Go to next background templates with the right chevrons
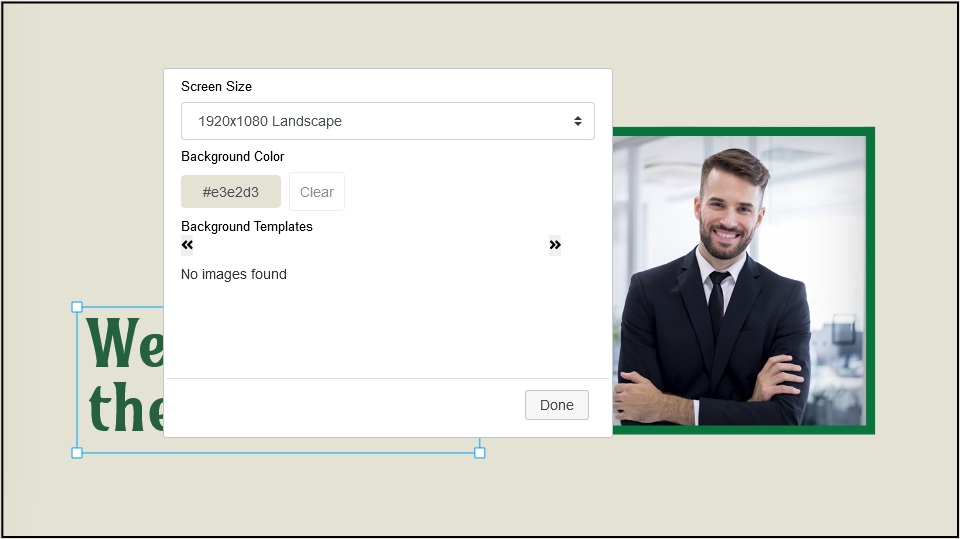 coord(555,245)
